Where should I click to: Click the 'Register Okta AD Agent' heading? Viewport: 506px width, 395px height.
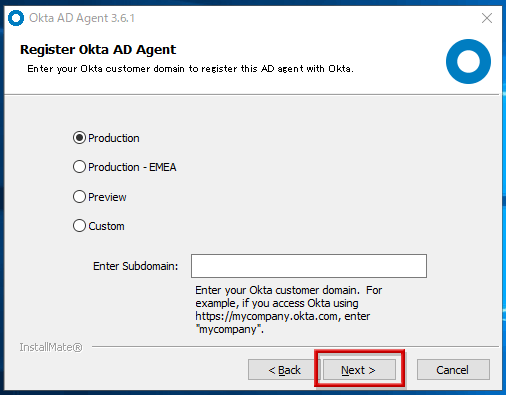[x=98, y=50]
